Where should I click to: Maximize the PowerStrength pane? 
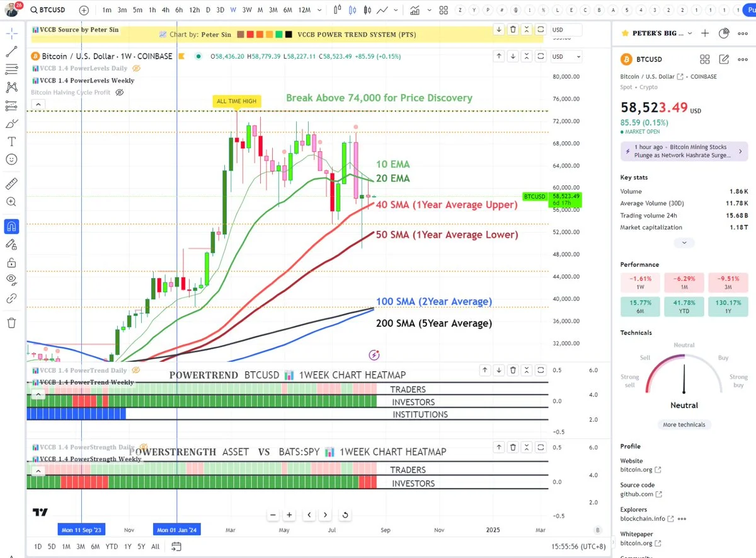tap(542, 447)
